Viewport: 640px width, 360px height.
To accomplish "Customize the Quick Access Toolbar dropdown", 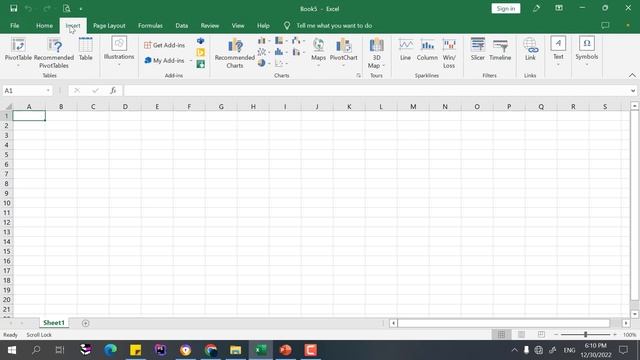I will click(81, 9).
